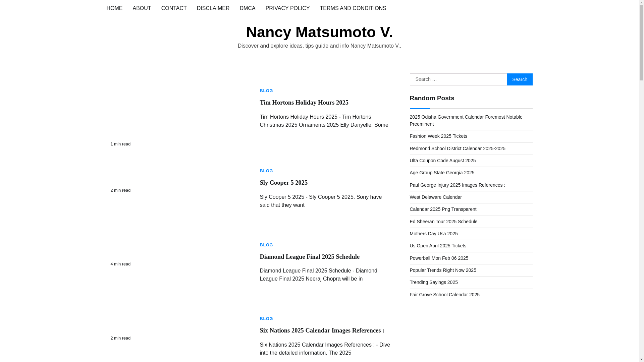Click BLOG category above Tim Hortons post
The image size is (644, 362).
pyautogui.click(x=266, y=91)
